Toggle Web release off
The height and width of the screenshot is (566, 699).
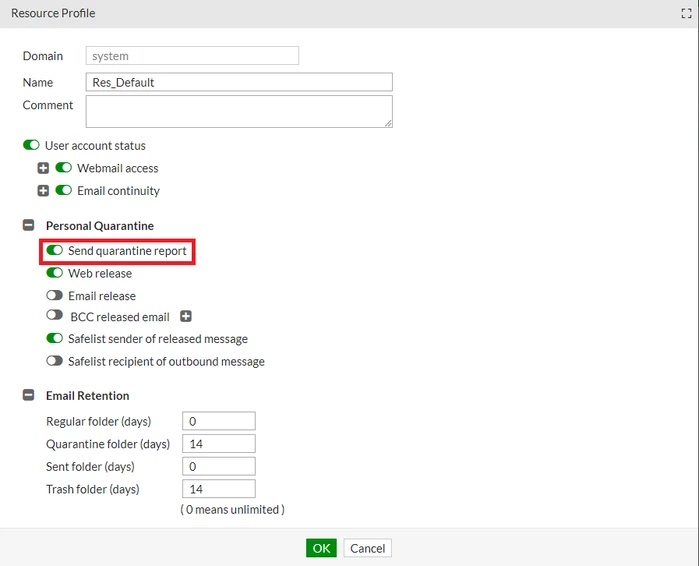(54, 272)
